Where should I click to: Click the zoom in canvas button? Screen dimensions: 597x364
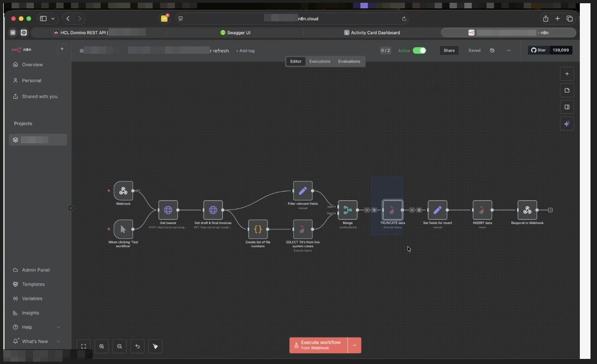coord(102,346)
